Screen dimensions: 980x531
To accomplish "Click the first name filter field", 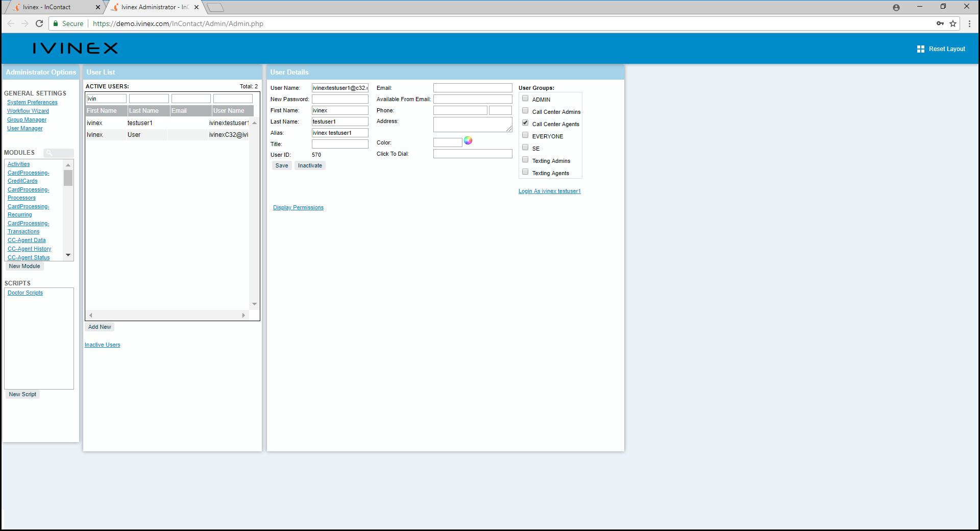I will pyautogui.click(x=106, y=99).
